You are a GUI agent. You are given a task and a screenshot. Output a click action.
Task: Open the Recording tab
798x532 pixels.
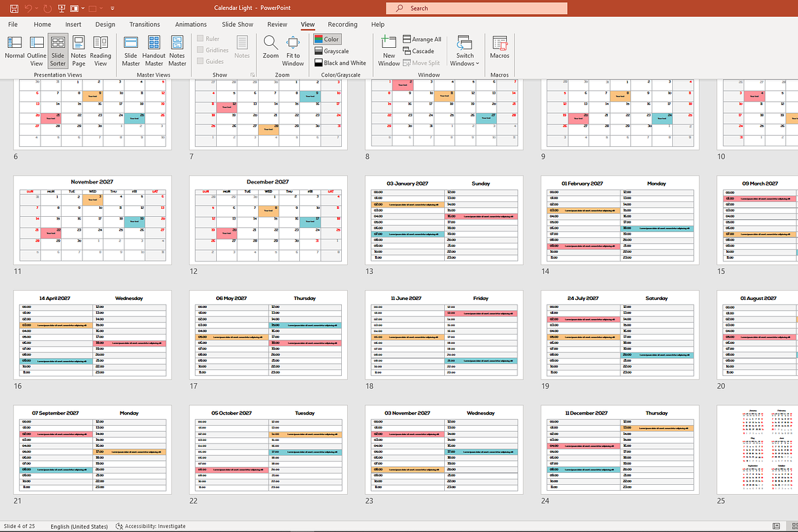[x=342, y=25]
